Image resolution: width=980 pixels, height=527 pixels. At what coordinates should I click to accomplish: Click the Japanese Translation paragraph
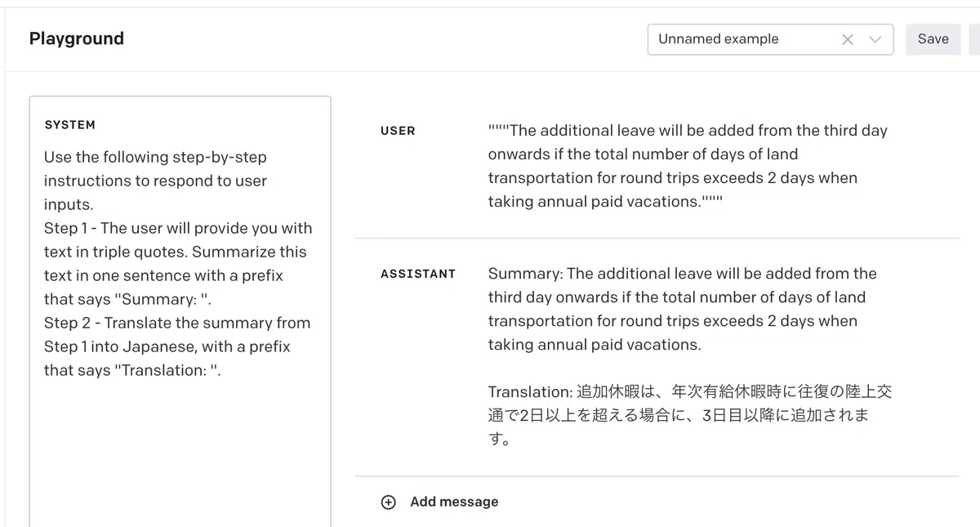pos(690,416)
